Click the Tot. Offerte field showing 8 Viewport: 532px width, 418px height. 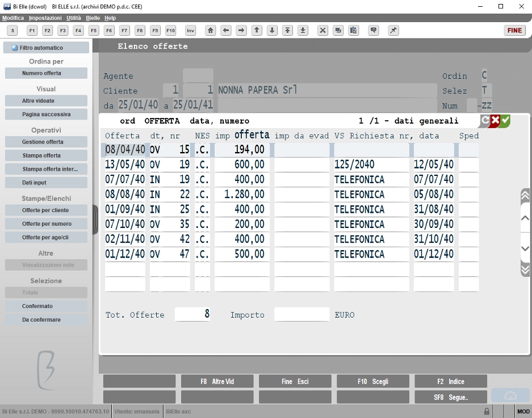click(192, 314)
